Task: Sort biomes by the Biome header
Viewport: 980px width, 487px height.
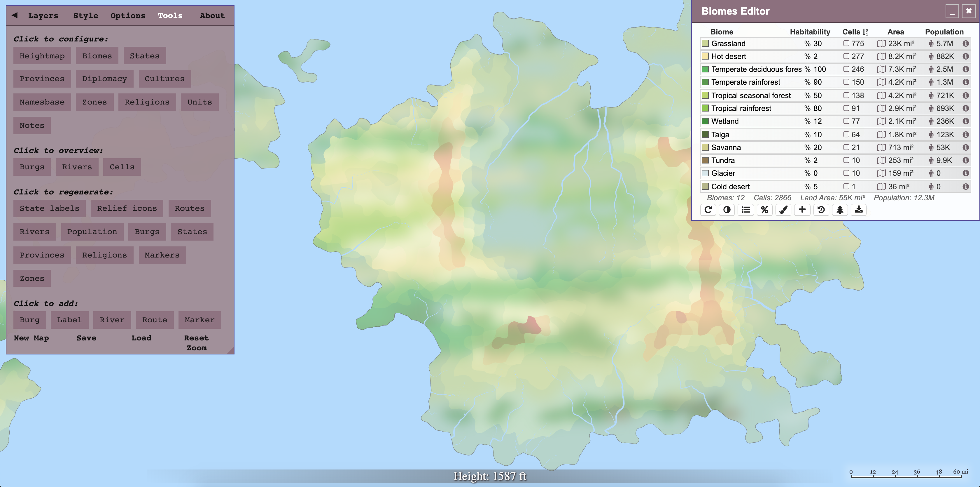Action: coord(722,32)
